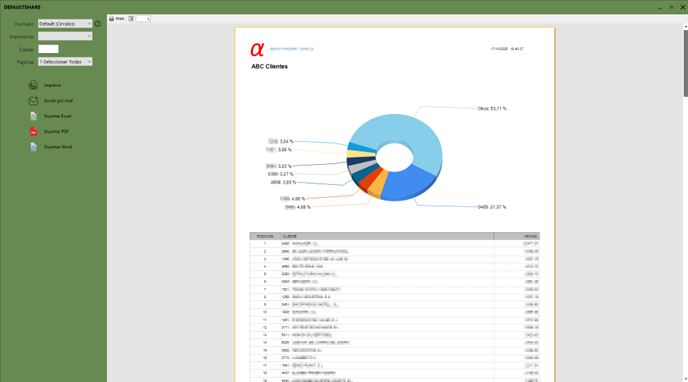688x382 pixels.
Task: Click into the Copias input field
Action: 48,49
